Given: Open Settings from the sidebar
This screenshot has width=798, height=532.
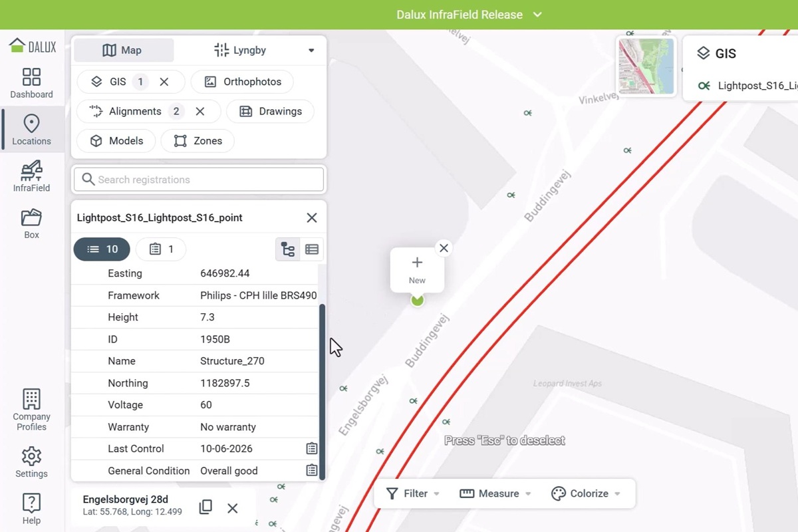Looking at the screenshot, I should 31,463.
